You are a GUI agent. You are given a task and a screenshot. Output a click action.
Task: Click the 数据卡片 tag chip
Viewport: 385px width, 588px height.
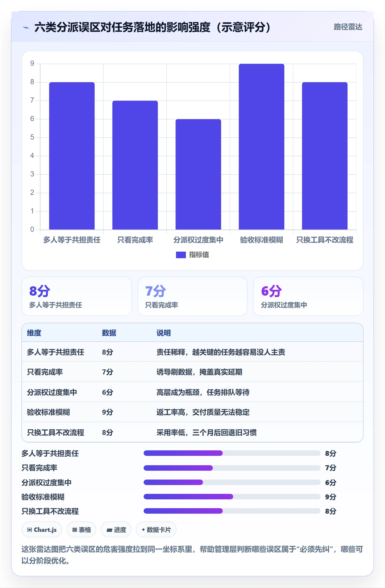coord(156,530)
